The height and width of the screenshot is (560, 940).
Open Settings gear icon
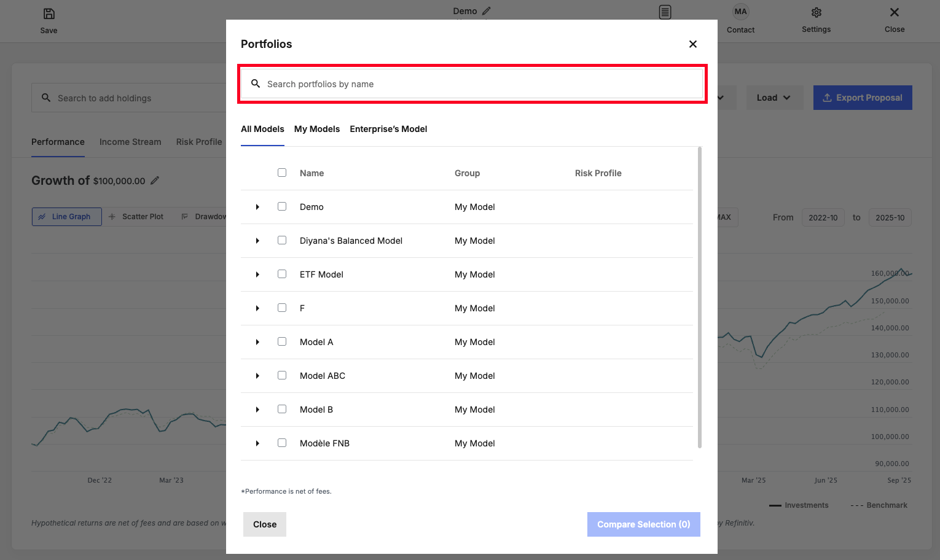817,12
